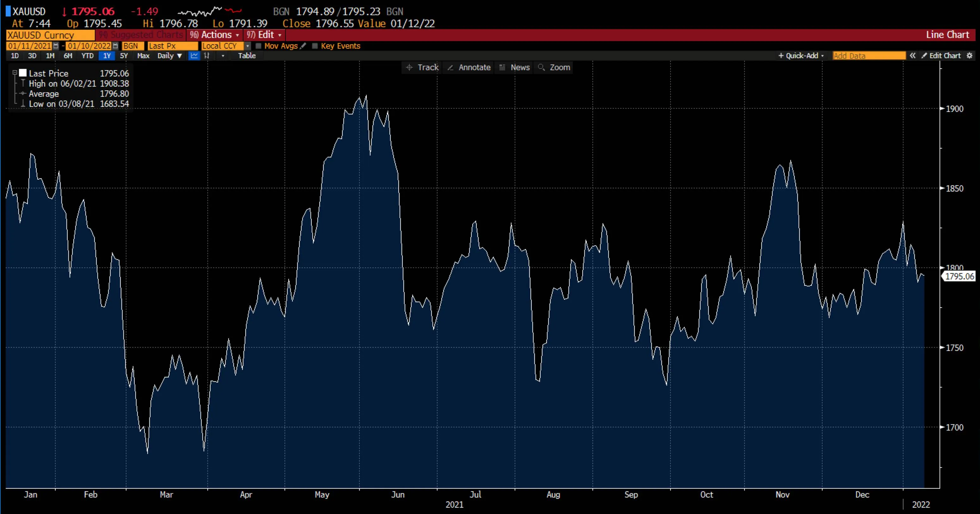980x514 pixels.
Task: Activate the Zoom magnifier tool
Action: (x=554, y=67)
